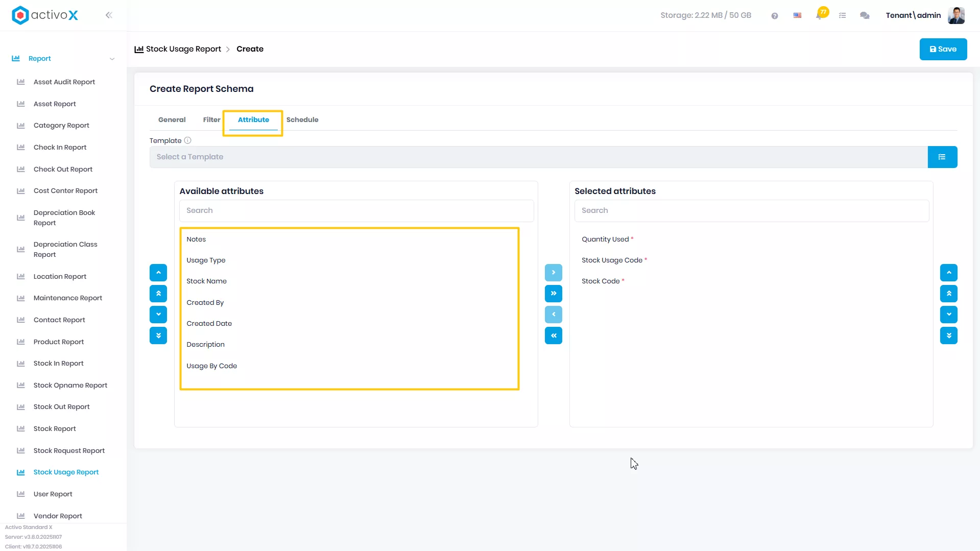980x551 pixels.
Task: Open template list button beside Template field
Action: point(942,157)
